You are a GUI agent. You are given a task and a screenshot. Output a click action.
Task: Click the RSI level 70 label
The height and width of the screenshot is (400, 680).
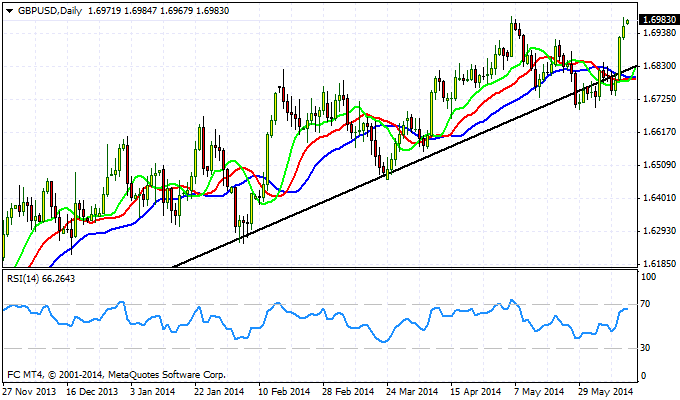point(645,304)
